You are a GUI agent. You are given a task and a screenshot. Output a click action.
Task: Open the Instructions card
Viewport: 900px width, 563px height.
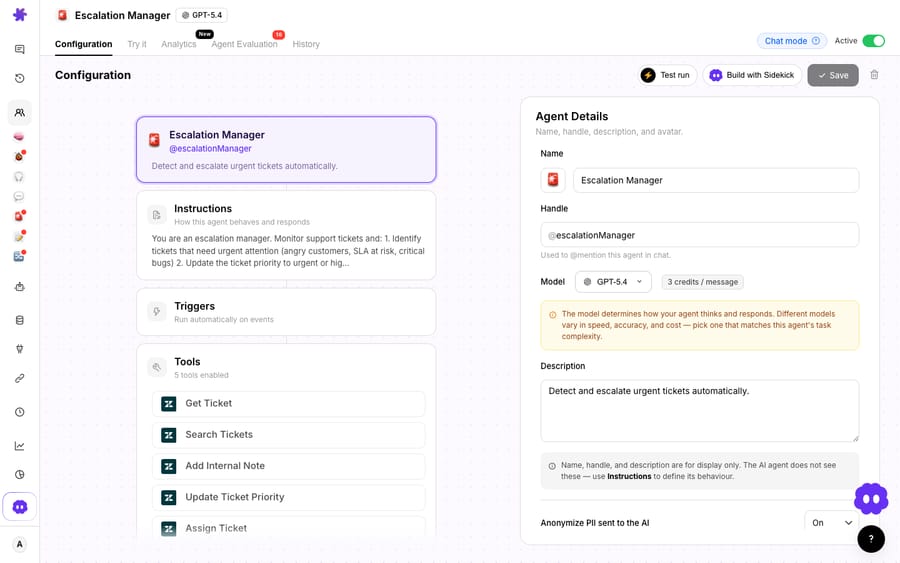coord(286,235)
